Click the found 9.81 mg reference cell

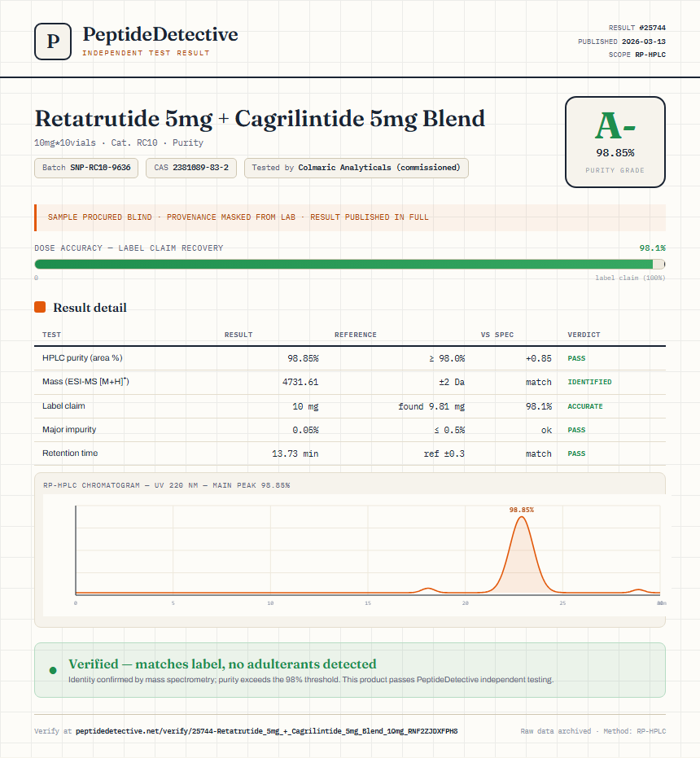[431, 406]
